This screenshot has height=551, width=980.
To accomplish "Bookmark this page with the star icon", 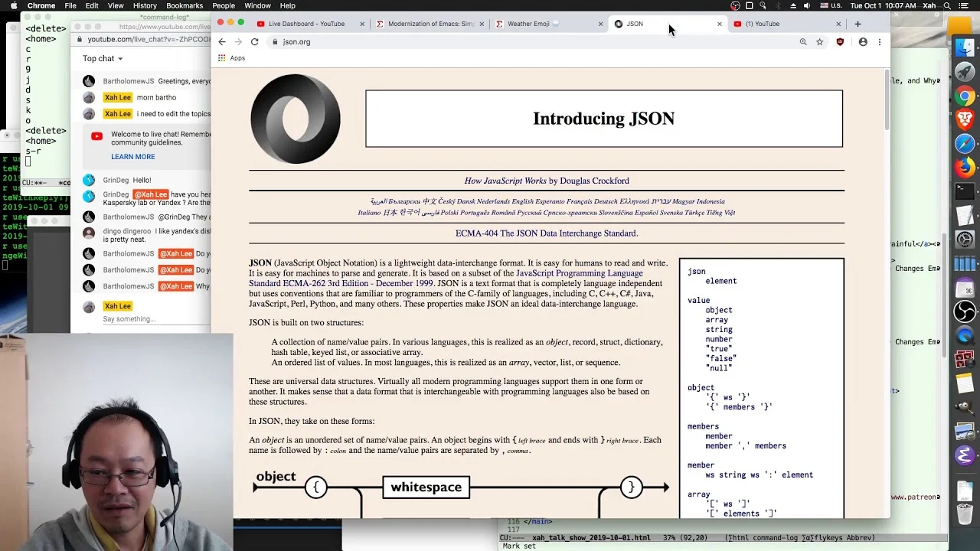I will point(819,42).
